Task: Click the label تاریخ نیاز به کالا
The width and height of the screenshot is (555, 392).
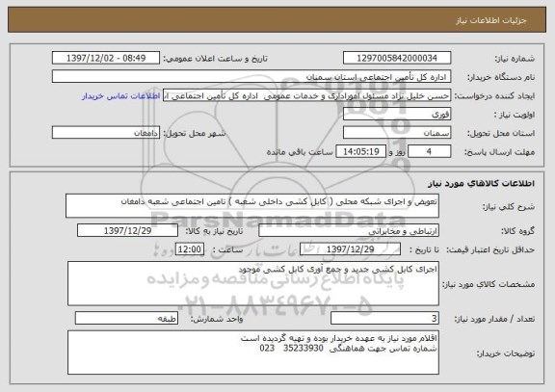Action: 215,231
